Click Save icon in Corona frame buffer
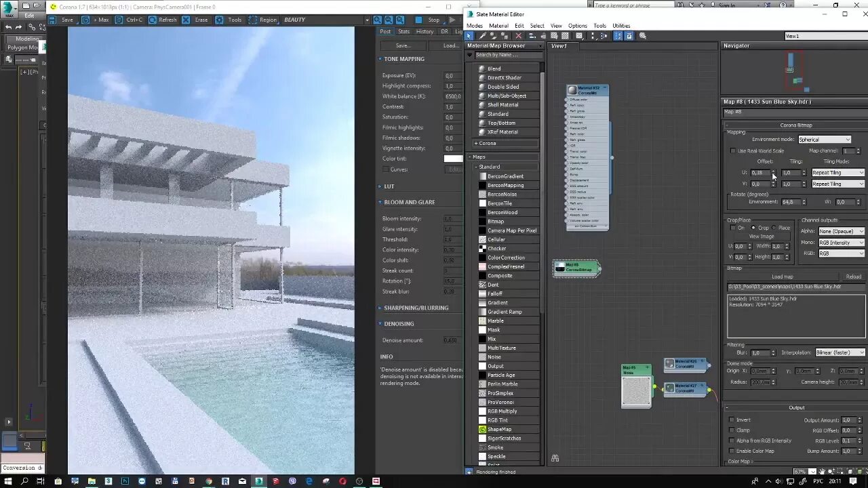 click(54, 20)
